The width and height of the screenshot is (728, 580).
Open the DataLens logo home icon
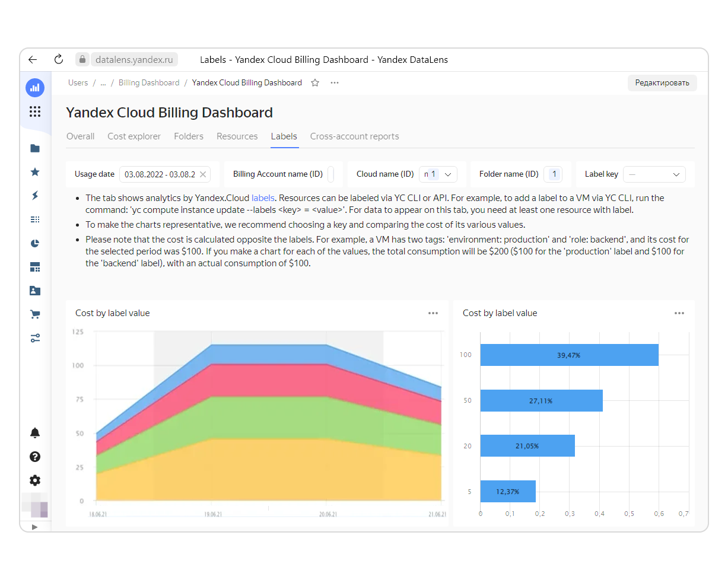tap(35, 88)
